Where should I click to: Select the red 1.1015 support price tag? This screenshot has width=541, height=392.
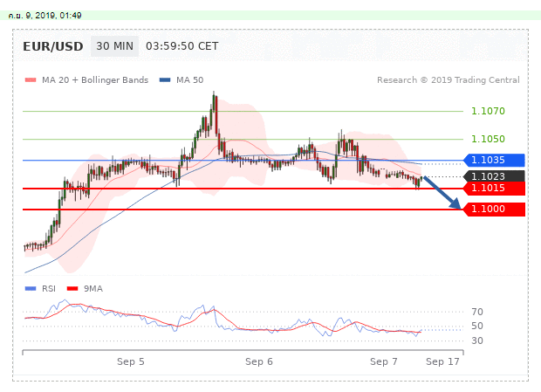[493, 189]
